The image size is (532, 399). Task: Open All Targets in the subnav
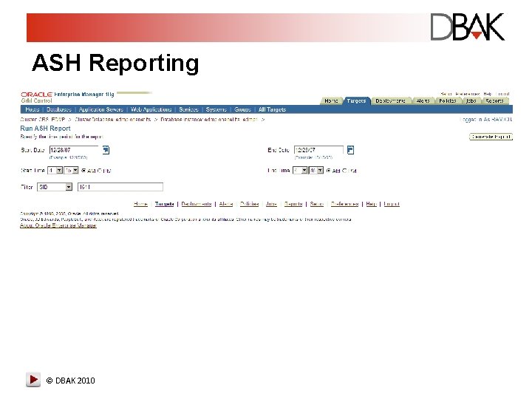point(272,109)
